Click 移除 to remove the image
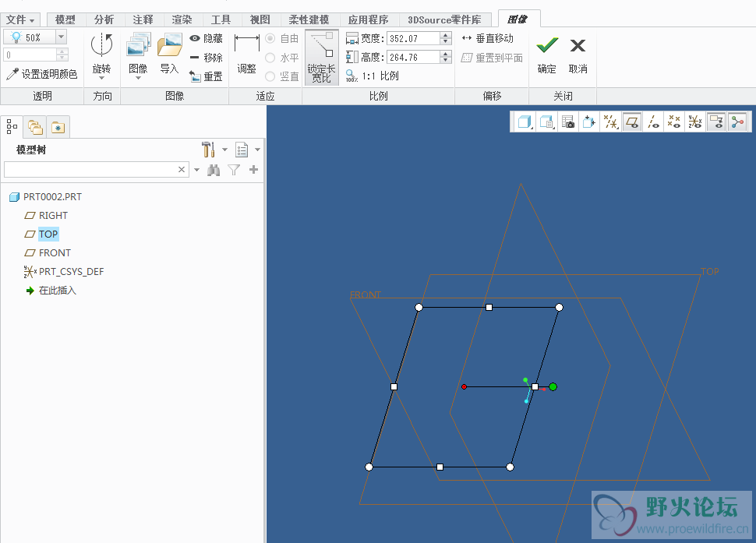756x543 pixels. 206,58
